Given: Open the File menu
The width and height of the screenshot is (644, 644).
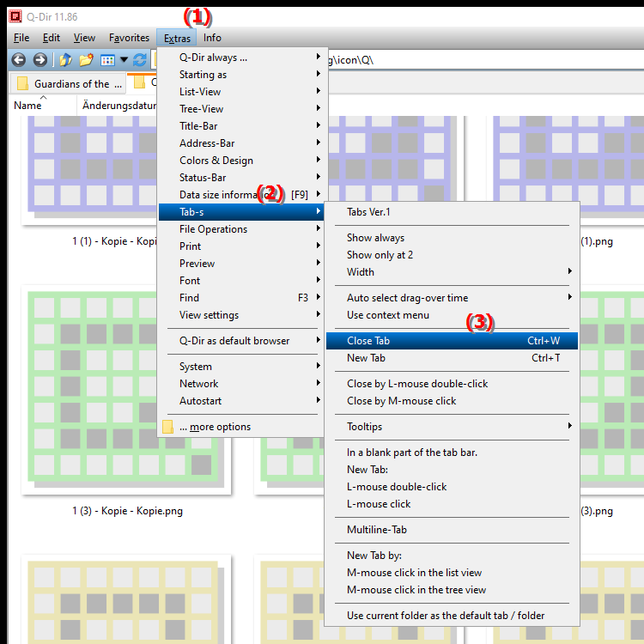Looking at the screenshot, I should [x=21, y=38].
